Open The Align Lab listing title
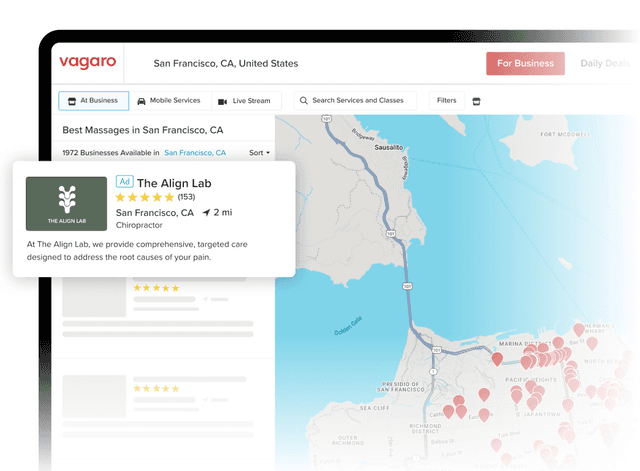 tap(174, 183)
